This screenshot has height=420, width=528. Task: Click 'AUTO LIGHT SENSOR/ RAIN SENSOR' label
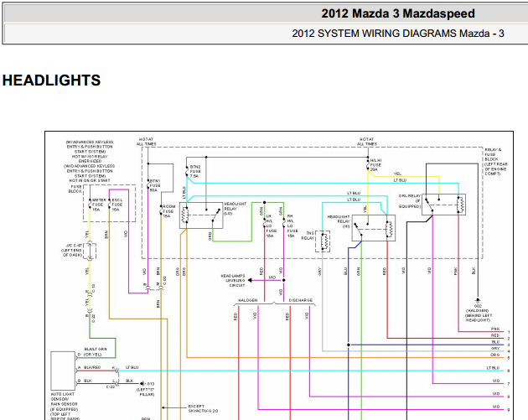pos(64,399)
